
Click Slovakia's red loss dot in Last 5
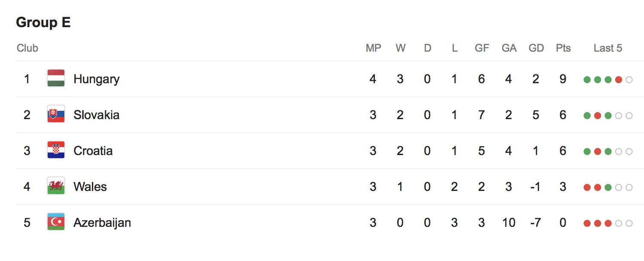click(597, 116)
